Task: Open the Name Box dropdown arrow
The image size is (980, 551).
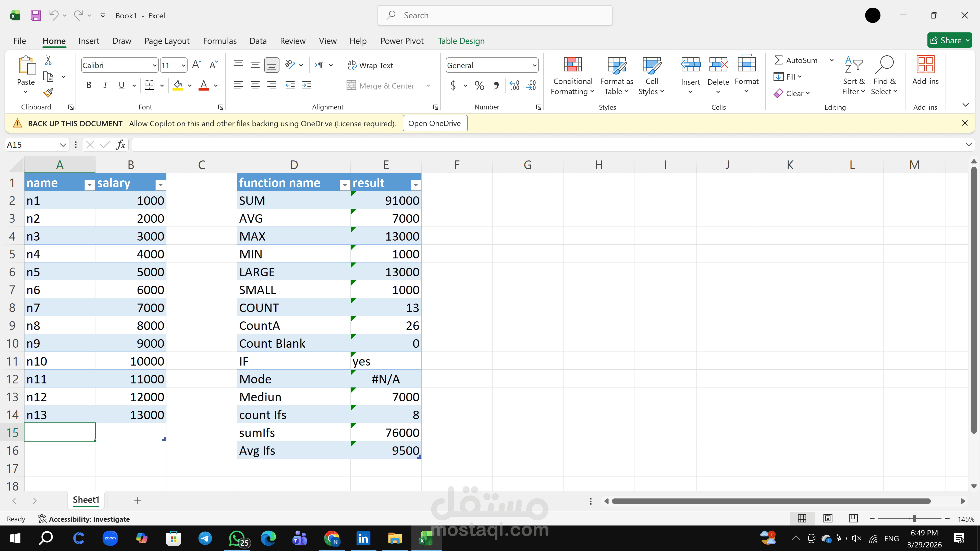Action: click(x=63, y=145)
